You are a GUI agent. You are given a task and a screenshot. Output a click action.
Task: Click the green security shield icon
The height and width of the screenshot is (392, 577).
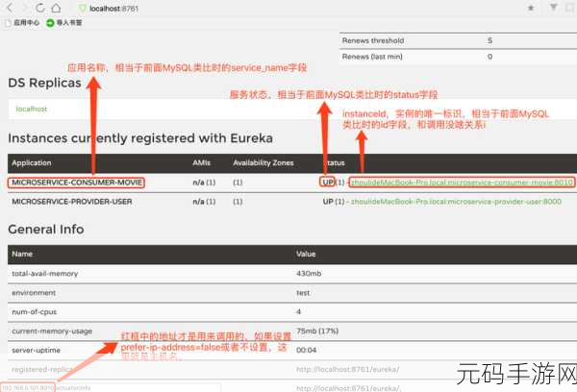click(83, 8)
